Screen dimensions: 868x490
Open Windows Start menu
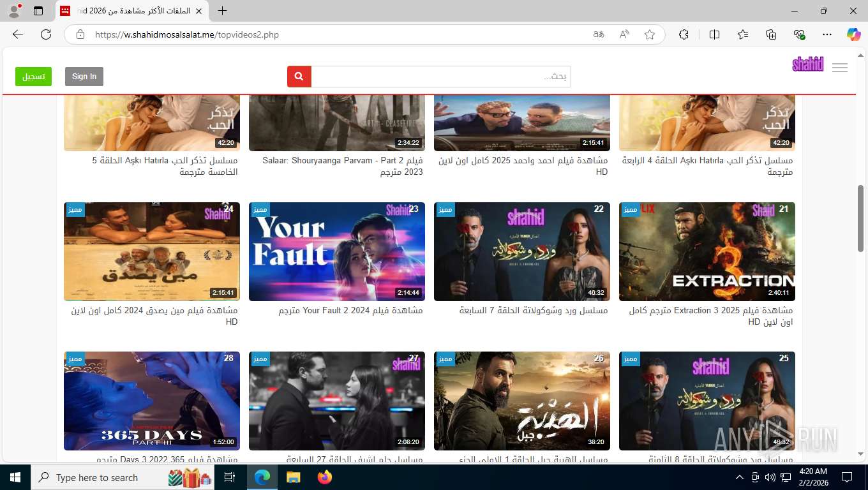[15, 477]
